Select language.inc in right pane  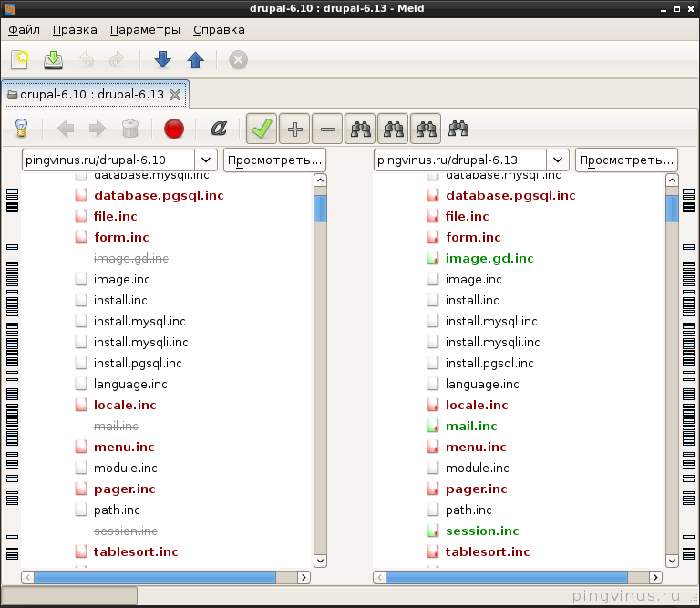click(x=482, y=384)
